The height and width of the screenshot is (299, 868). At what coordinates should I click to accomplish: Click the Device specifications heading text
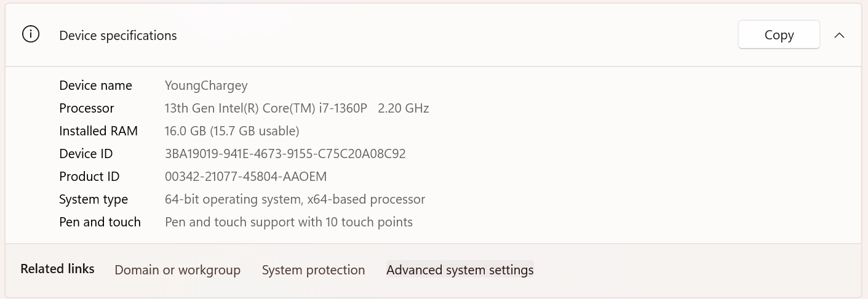click(118, 36)
